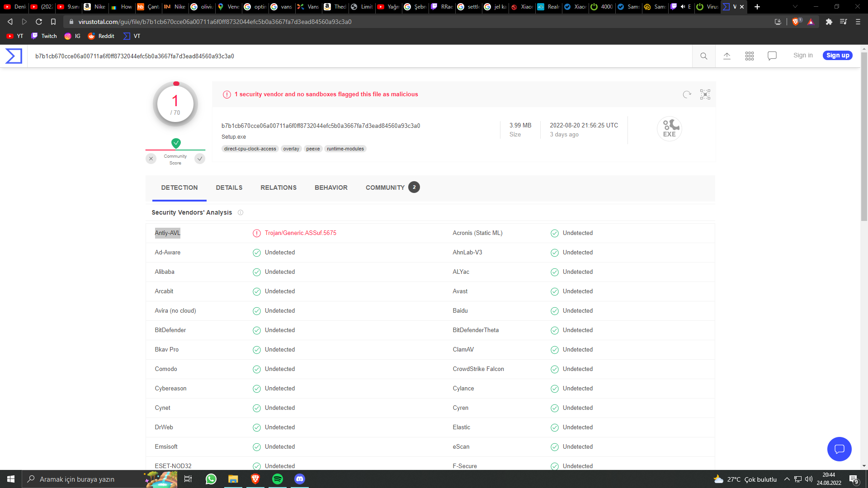Vote malicious with community X button
868x488 pixels.
coord(151,159)
